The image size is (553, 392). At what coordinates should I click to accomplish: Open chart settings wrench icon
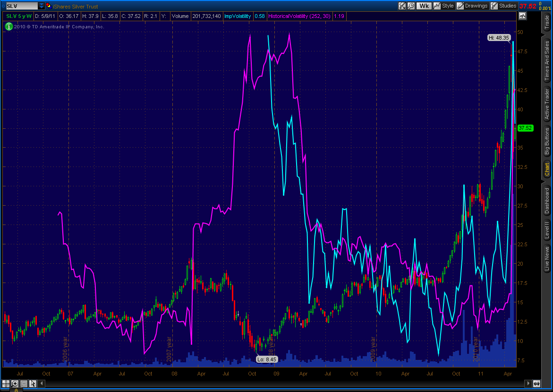(x=411, y=6)
